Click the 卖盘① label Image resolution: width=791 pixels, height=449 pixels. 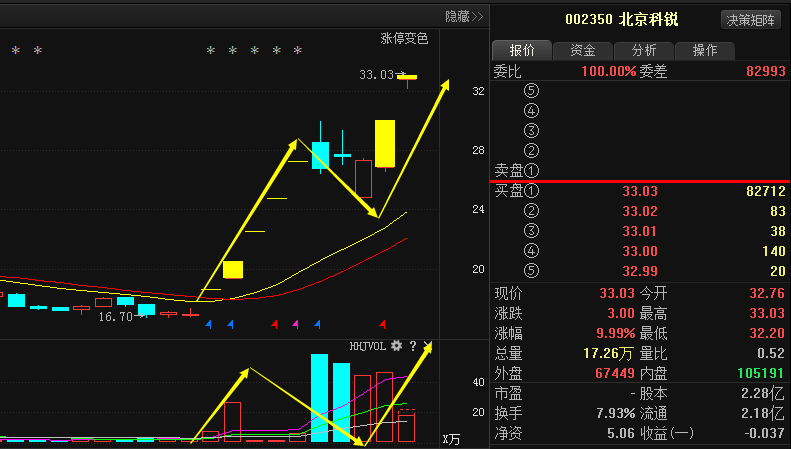click(x=517, y=171)
